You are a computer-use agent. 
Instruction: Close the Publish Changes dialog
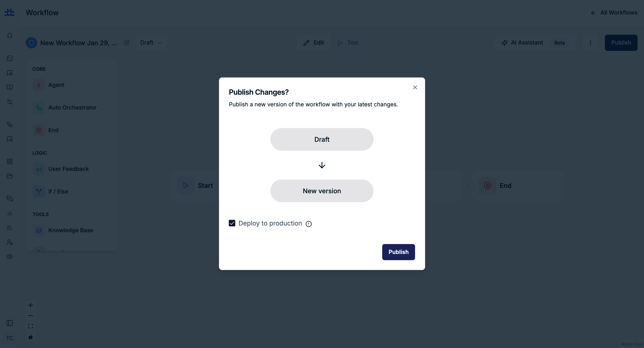[415, 87]
